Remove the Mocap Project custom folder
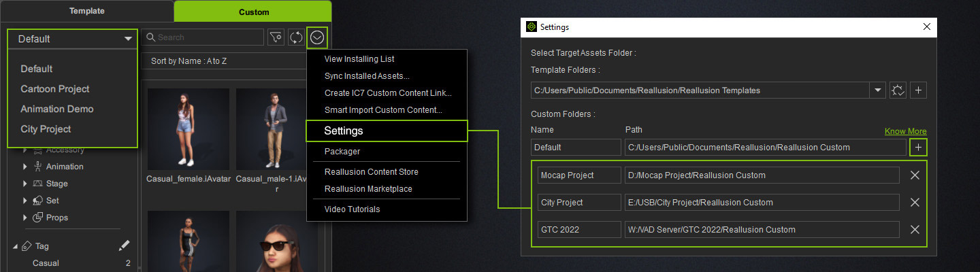 pos(915,175)
